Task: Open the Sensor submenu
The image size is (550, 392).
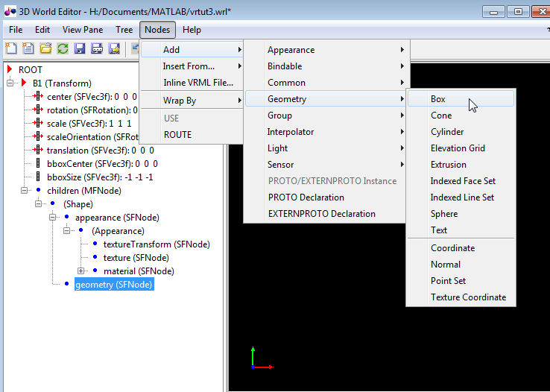Action: click(326, 165)
